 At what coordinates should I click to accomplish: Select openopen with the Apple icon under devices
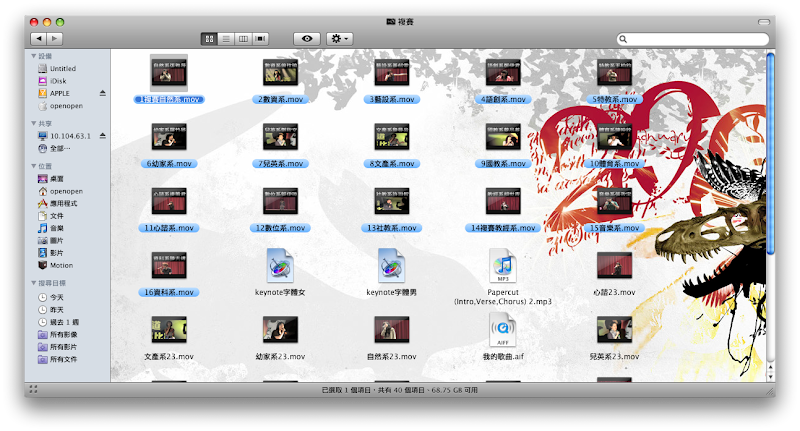tap(67, 106)
